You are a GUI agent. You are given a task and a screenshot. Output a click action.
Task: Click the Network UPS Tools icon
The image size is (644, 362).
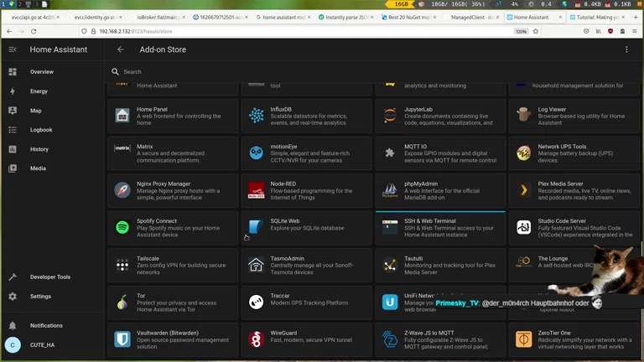click(x=523, y=153)
